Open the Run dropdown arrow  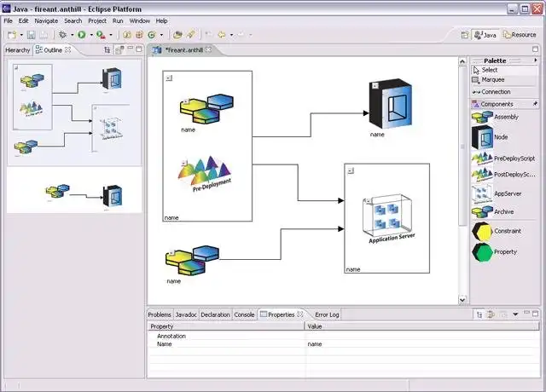tap(91, 35)
